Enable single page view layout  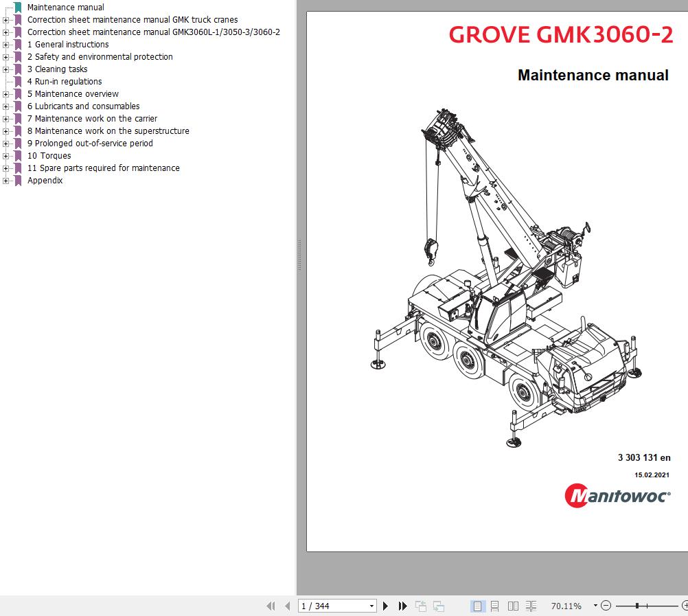477,606
